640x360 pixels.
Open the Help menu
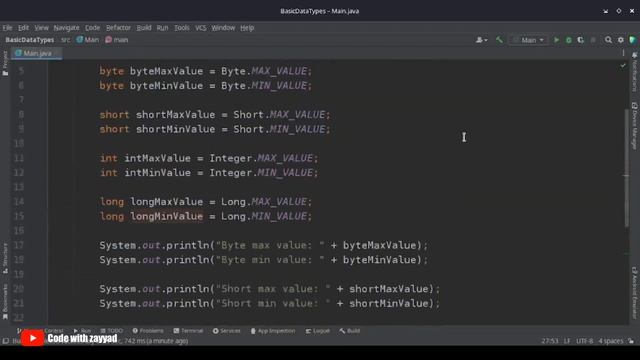247,28
